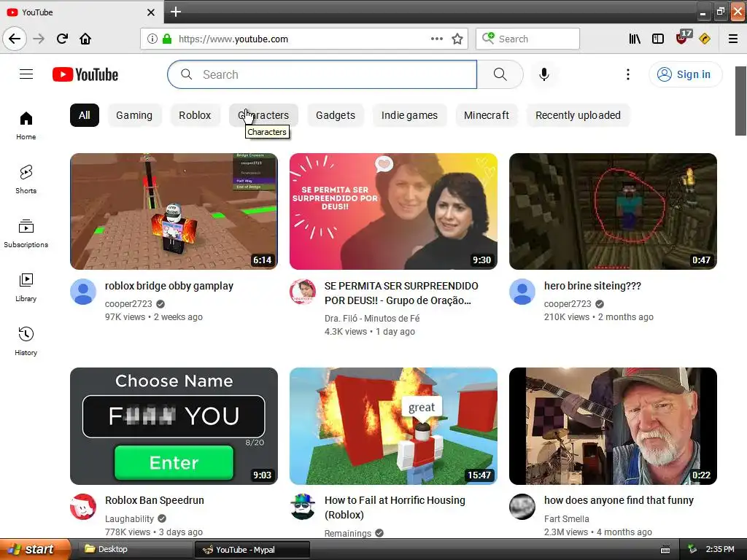Image resolution: width=747 pixels, height=560 pixels.
Task: Bookmark this page with the star icon
Action: pyautogui.click(x=457, y=39)
